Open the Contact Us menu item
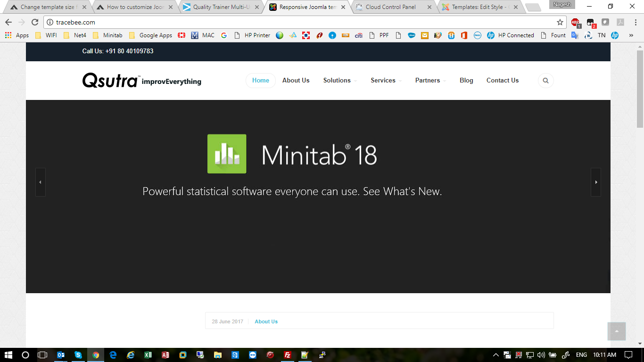This screenshot has height=362, width=644. [x=503, y=81]
